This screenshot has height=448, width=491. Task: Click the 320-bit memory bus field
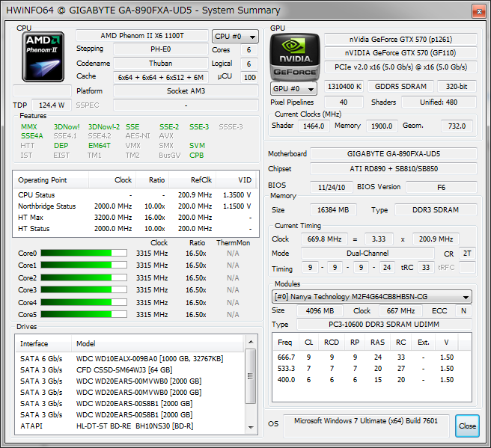457,86
